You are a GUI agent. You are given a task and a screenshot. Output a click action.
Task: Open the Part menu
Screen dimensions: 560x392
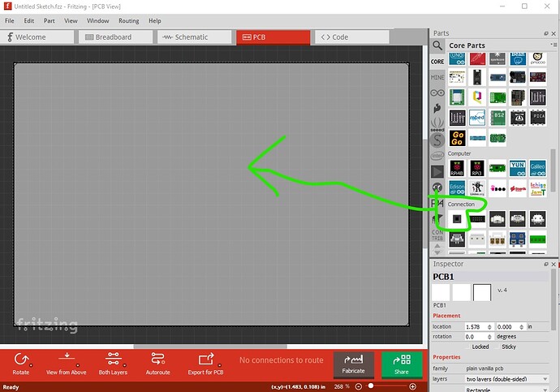pos(50,21)
